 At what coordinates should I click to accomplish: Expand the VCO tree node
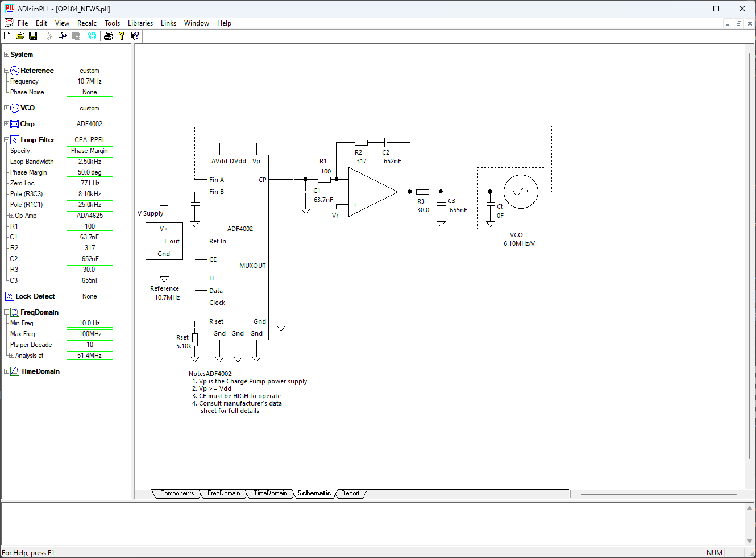click(x=6, y=108)
